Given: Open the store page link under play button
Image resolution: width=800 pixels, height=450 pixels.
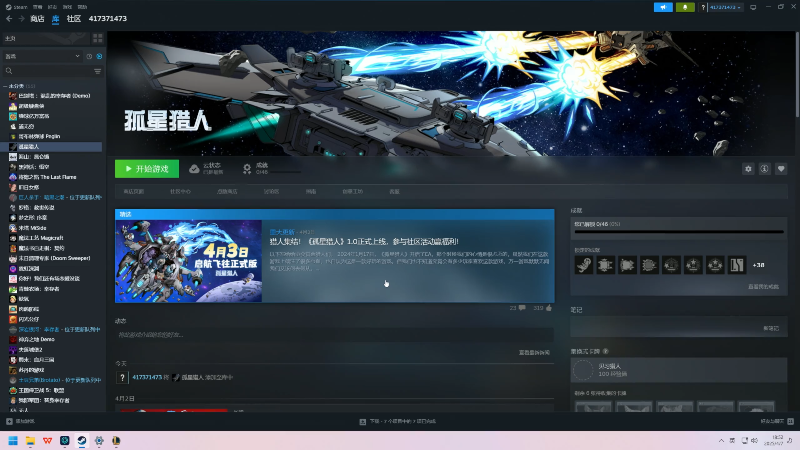Looking at the screenshot, I should (x=134, y=191).
